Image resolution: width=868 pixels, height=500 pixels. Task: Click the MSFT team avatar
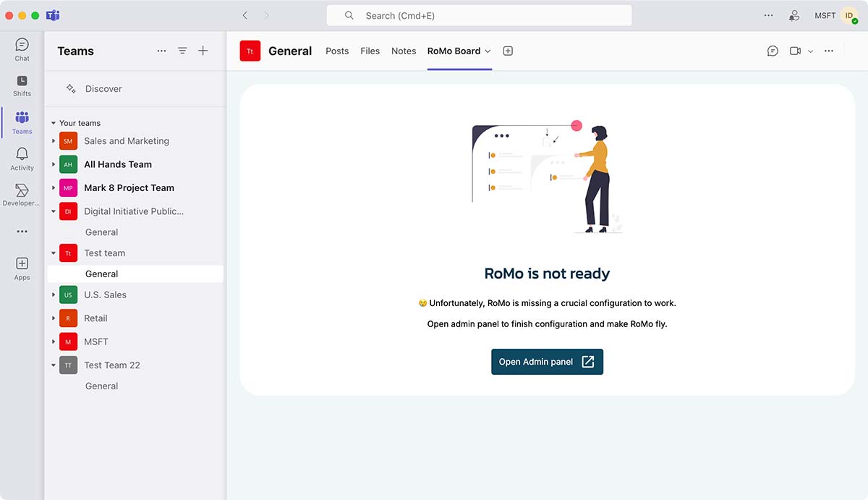(x=68, y=342)
